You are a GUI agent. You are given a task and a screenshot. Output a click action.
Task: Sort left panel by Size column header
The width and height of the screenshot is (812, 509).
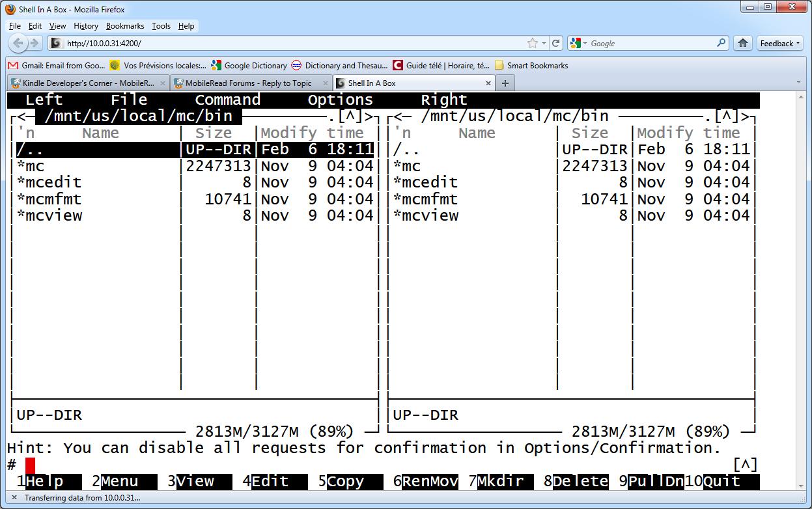pyautogui.click(x=214, y=133)
